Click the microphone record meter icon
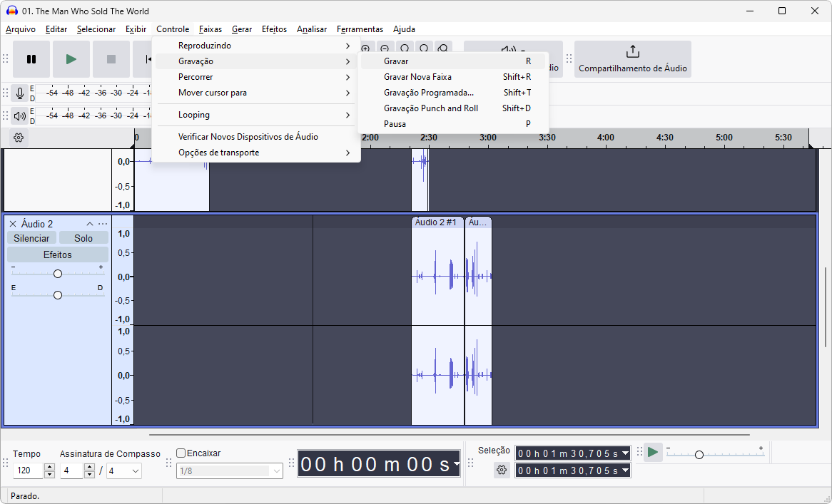 coord(20,93)
